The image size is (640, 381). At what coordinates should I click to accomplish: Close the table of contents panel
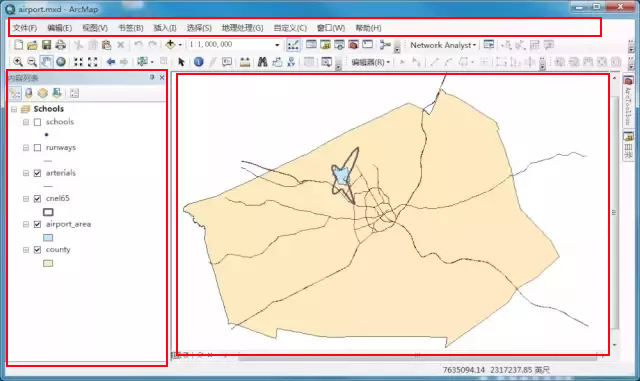click(162, 77)
